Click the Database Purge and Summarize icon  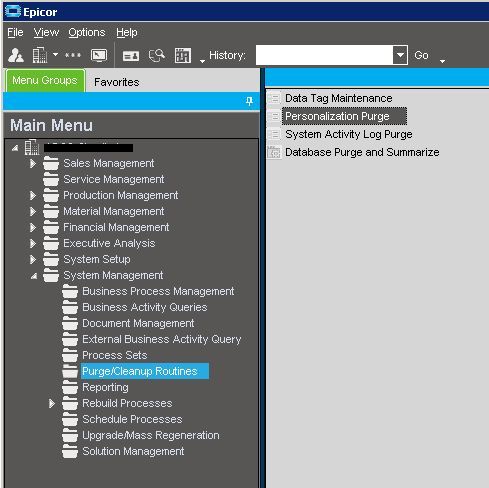[274, 152]
